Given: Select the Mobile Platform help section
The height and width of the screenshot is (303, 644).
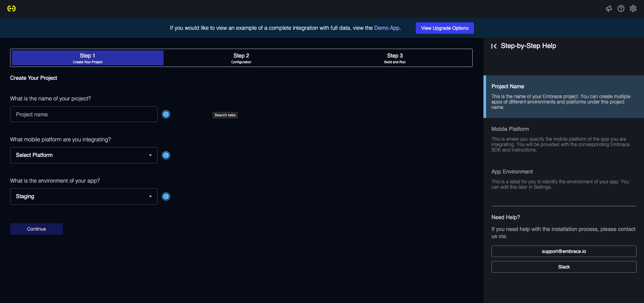Looking at the screenshot, I should point(564,139).
